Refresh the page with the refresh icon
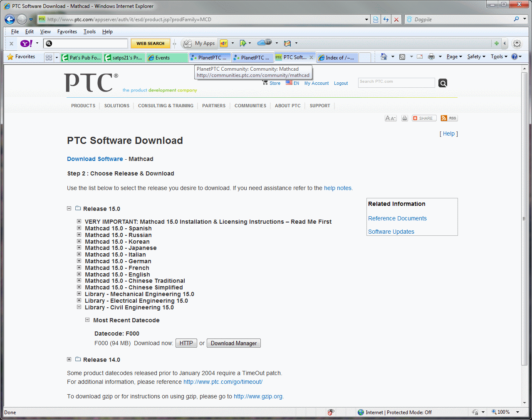Image resolution: width=532 pixels, height=420 pixels. [x=386, y=20]
